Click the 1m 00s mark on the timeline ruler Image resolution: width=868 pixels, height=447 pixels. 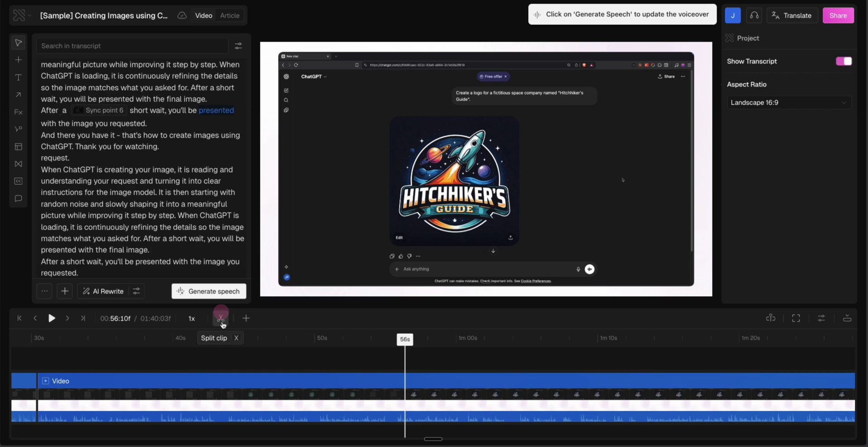pos(468,338)
